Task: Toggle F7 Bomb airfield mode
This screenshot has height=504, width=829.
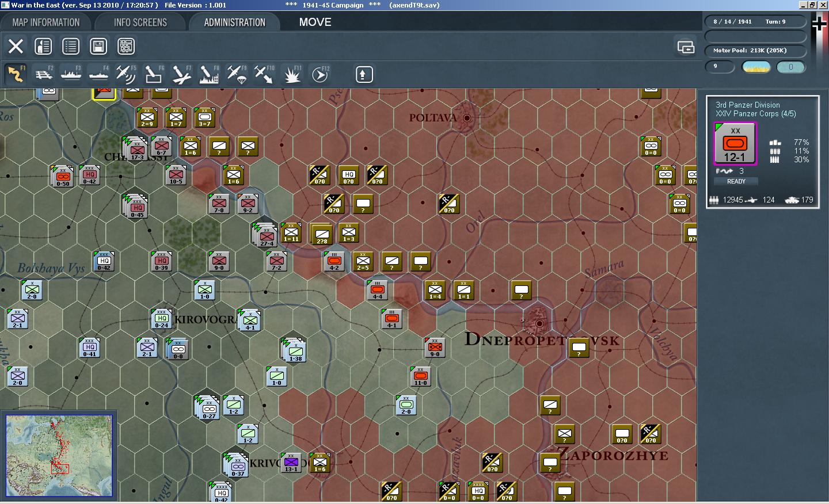Action: pyautogui.click(x=181, y=74)
